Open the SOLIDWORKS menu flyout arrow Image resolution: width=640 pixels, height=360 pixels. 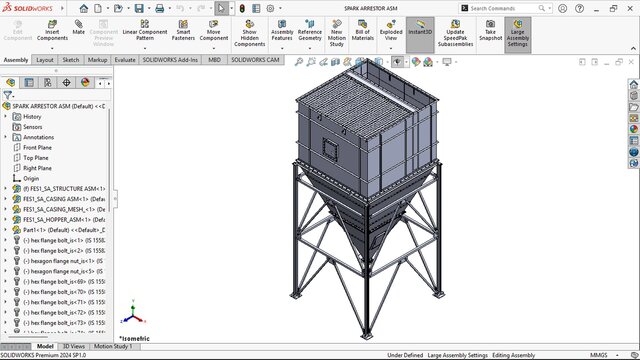(x=62, y=8)
